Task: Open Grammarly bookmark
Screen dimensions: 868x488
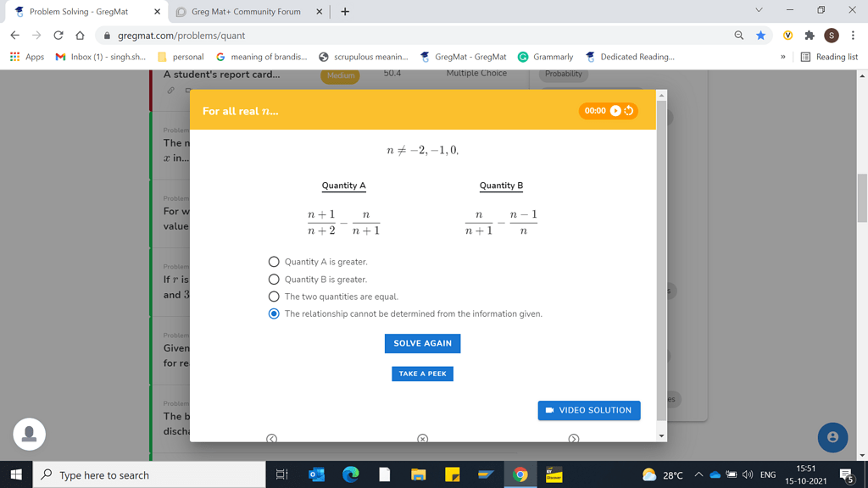Action: pyautogui.click(x=545, y=57)
